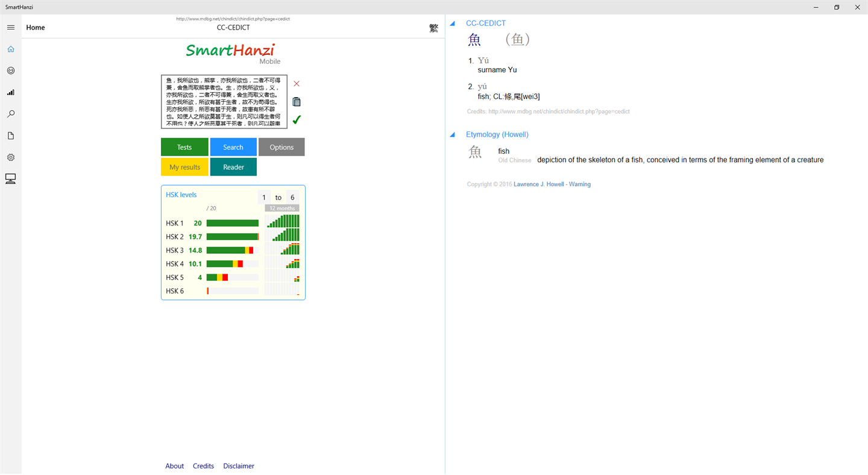Click the large 魚 headword character

[475, 40]
